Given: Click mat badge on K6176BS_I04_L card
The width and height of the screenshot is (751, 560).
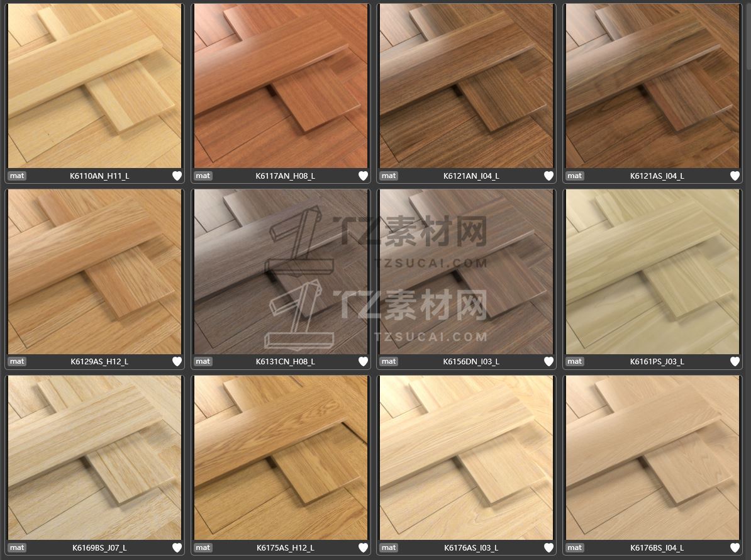Looking at the screenshot, I should pos(574,547).
